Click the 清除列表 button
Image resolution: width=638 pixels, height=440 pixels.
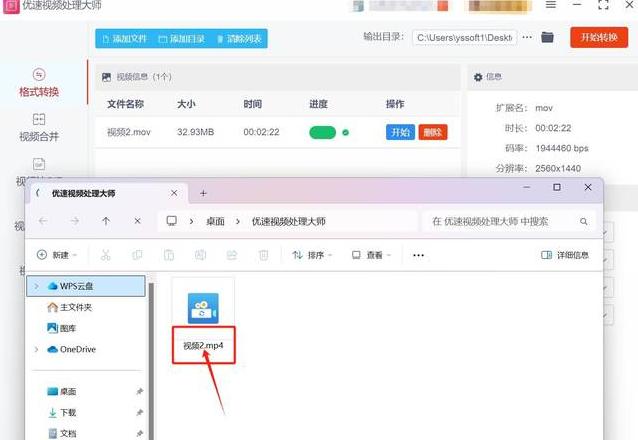click(239, 39)
